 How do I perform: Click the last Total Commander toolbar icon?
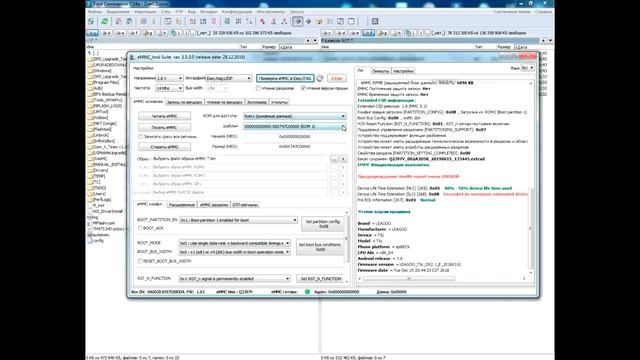[x=375, y=21]
